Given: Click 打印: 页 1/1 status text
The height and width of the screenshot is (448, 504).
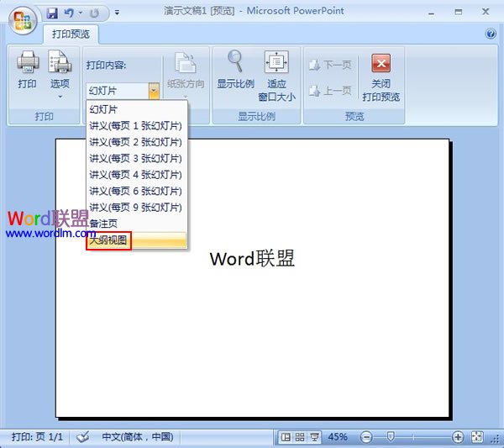Looking at the screenshot, I should coord(37,437).
